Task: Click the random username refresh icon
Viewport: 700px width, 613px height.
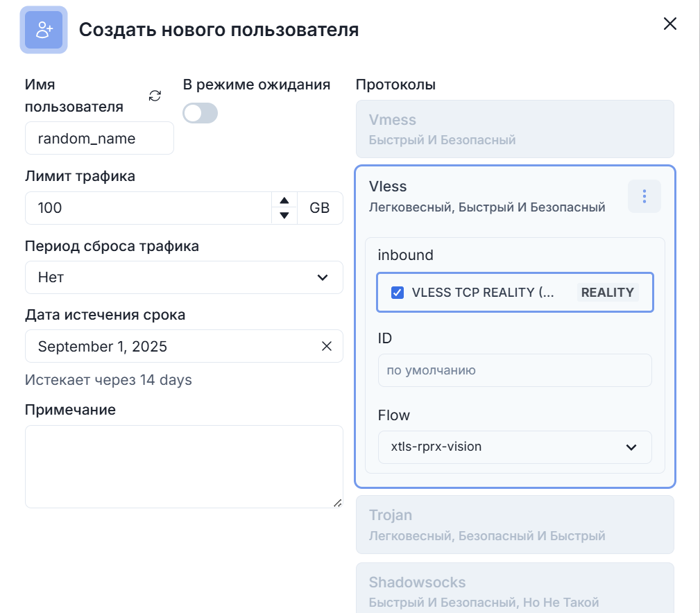Action: point(155,96)
